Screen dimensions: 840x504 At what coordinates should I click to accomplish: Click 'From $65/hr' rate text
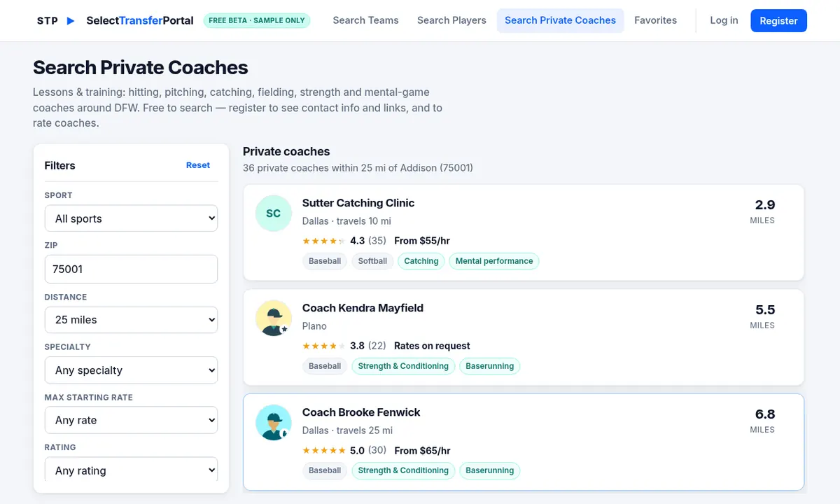422,451
